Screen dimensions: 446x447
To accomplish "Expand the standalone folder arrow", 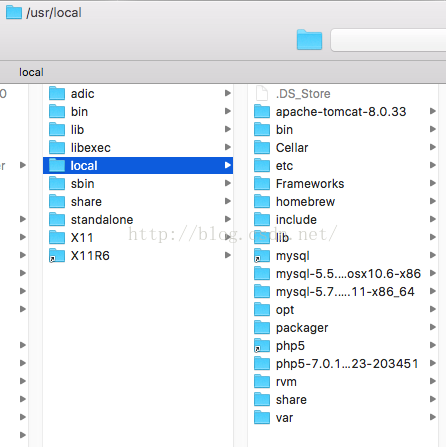I will 228,219.
